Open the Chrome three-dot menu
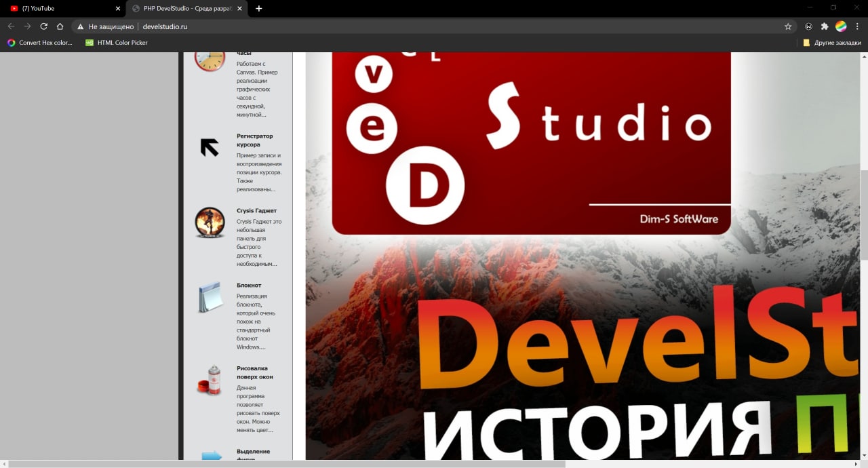This screenshot has width=868, height=468. (857, 26)
